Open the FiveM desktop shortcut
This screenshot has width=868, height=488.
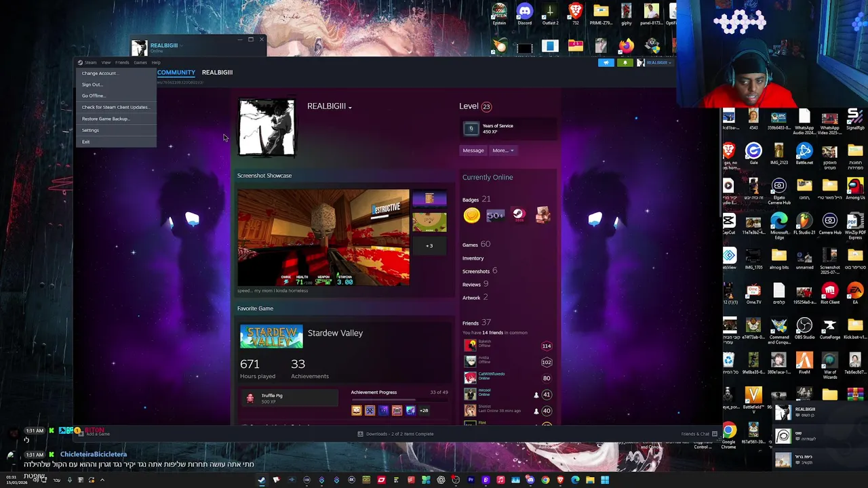click(804, 365)
